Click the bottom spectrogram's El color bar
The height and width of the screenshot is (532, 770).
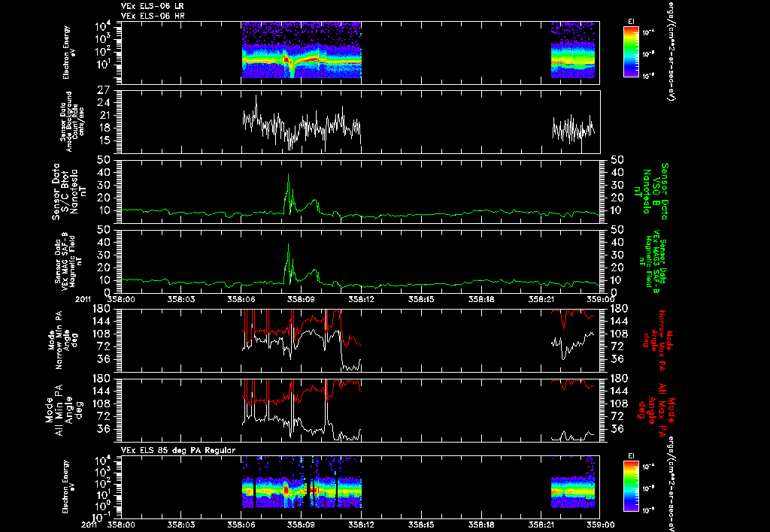pos(631,486)
